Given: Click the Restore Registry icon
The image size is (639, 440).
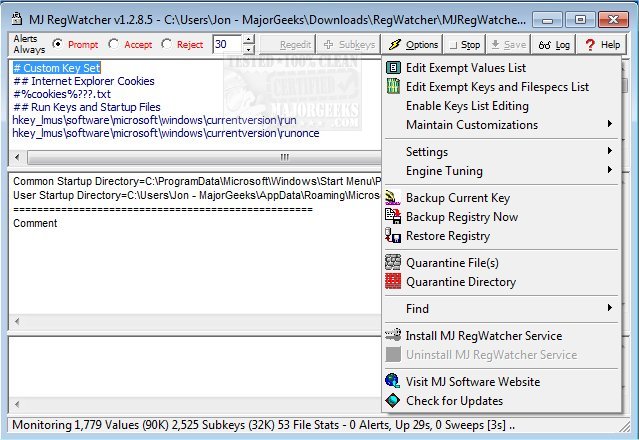Looking at the screenshot, I should tap(393, 235).
